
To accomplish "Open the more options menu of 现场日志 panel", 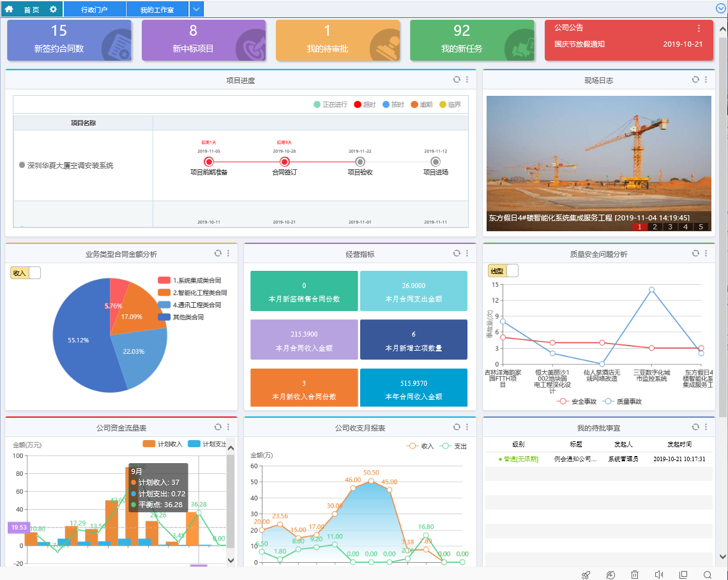I will click(706, 80).
